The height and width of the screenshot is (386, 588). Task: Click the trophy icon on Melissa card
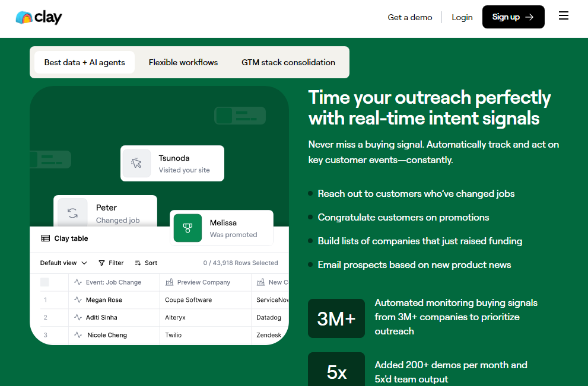point(187,228)
